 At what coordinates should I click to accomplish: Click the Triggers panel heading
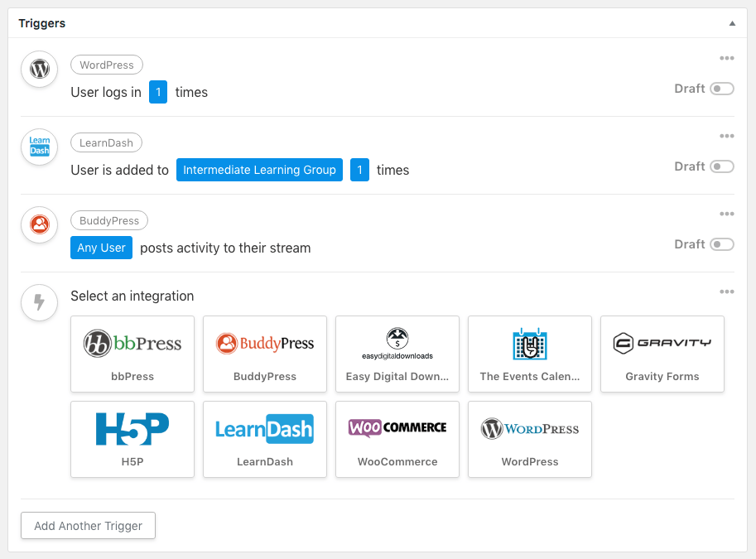click(42, 23)
